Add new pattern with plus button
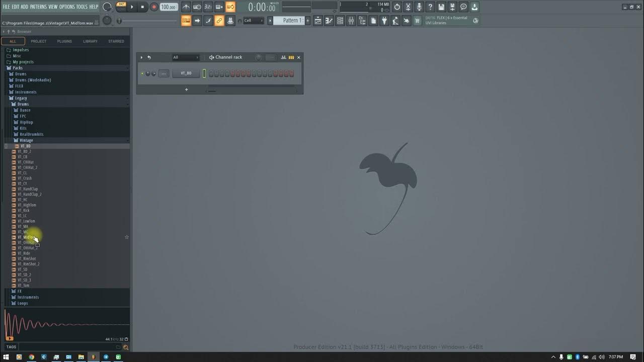This screenshot has height=362, width=644. [308, 21]
